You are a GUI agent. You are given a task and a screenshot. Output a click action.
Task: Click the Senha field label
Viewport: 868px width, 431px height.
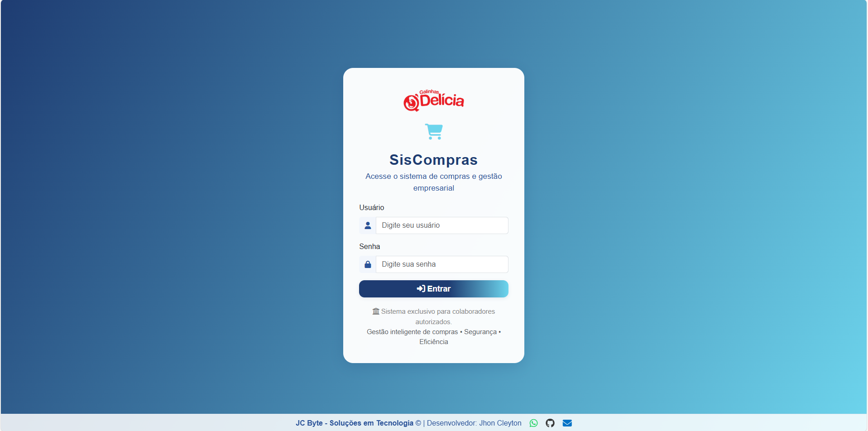(369, 246)
